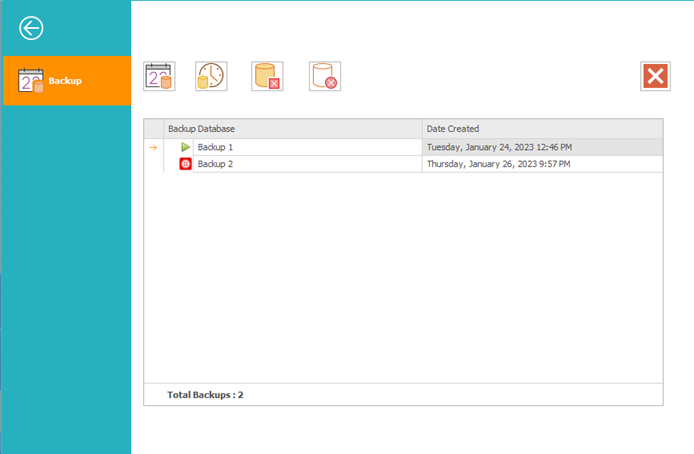Select the Backup 1 row name
Screen dimensions: 694x454
308,147
